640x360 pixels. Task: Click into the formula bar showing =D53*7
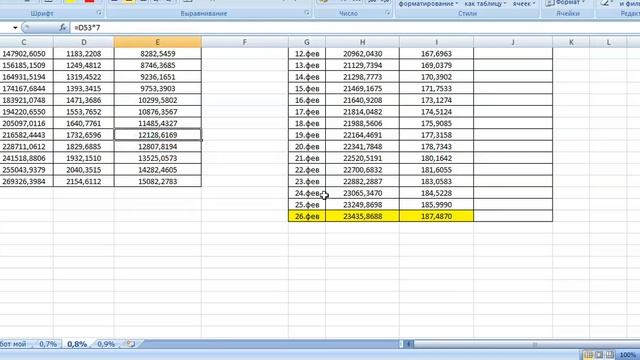[x=355, y=28]
